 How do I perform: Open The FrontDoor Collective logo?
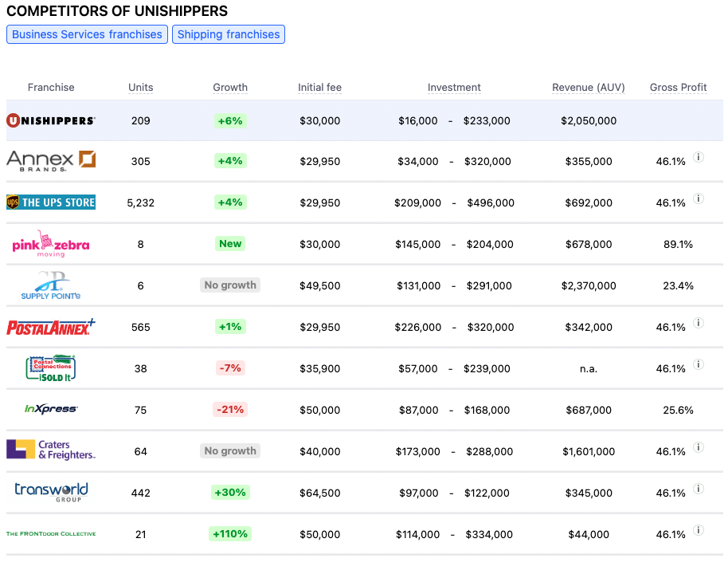(51, 533)
